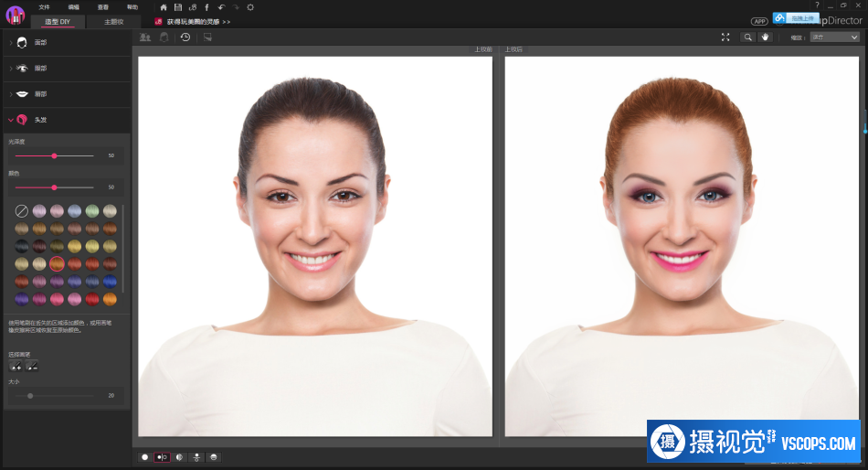
Task: Activate the hand pan tool
Action: [x=765, y=37]
